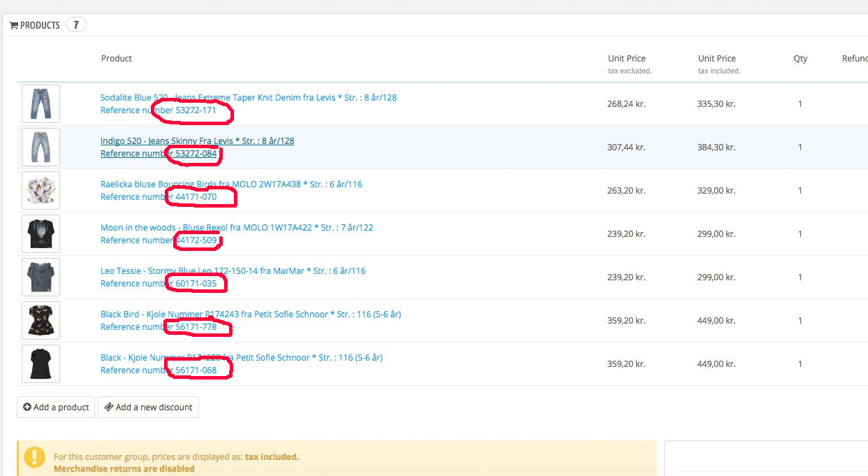The image size is (868, 476).
Task: Open the Raelicka bluse Bouncing Birds link
Action: click(231, 185)
